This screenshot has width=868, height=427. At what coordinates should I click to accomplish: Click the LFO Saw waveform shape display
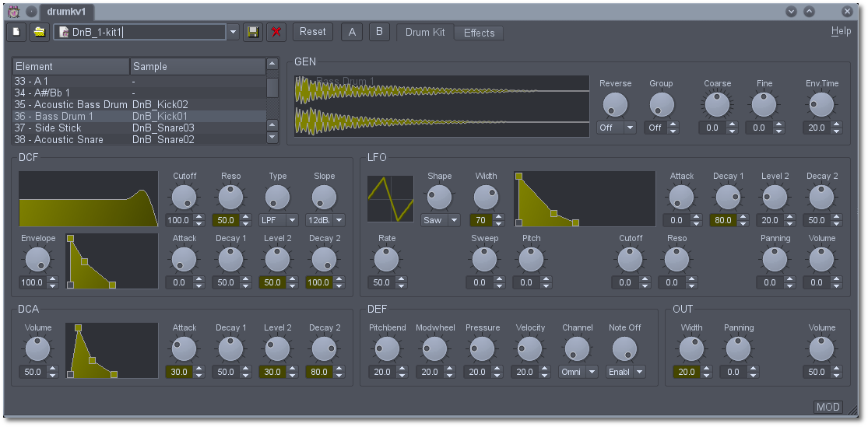point(391,198)
